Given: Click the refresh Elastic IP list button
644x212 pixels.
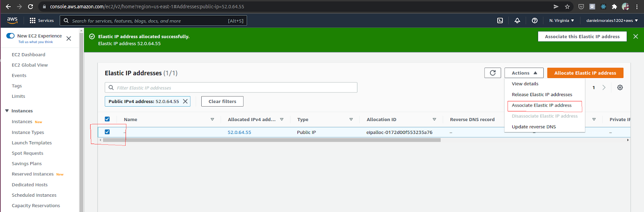Looking at the screenshot, I should coord(493,73).
